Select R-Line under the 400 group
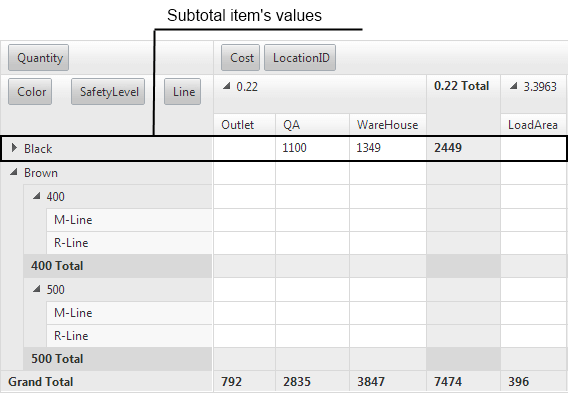This screenshot has height=393, width=568. point(129,243)
